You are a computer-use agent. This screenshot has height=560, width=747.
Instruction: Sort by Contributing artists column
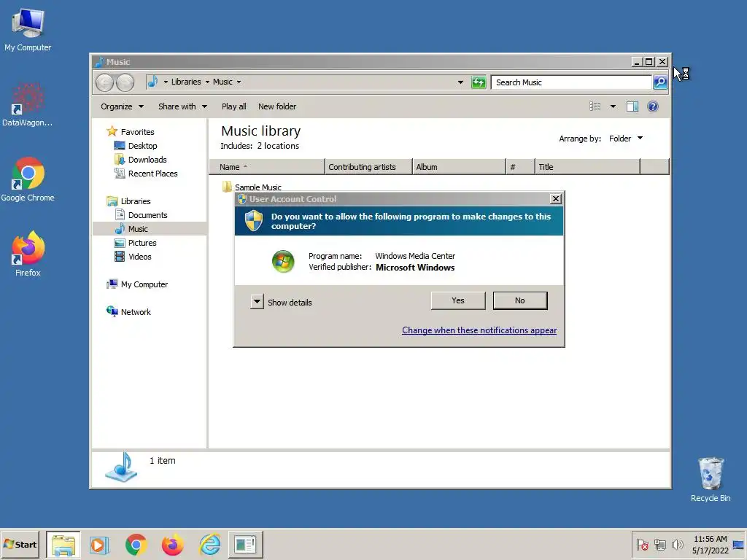[x=368, y=167]
